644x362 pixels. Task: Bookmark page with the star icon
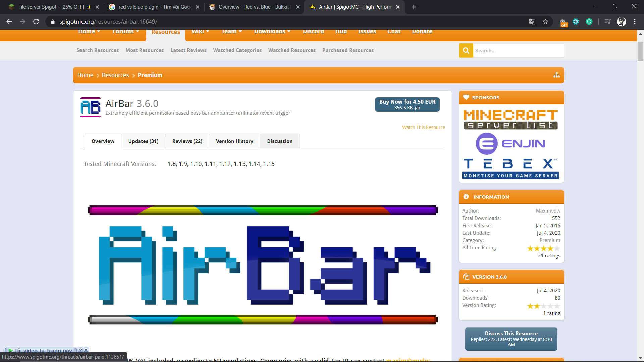click(x=545, y=22)
